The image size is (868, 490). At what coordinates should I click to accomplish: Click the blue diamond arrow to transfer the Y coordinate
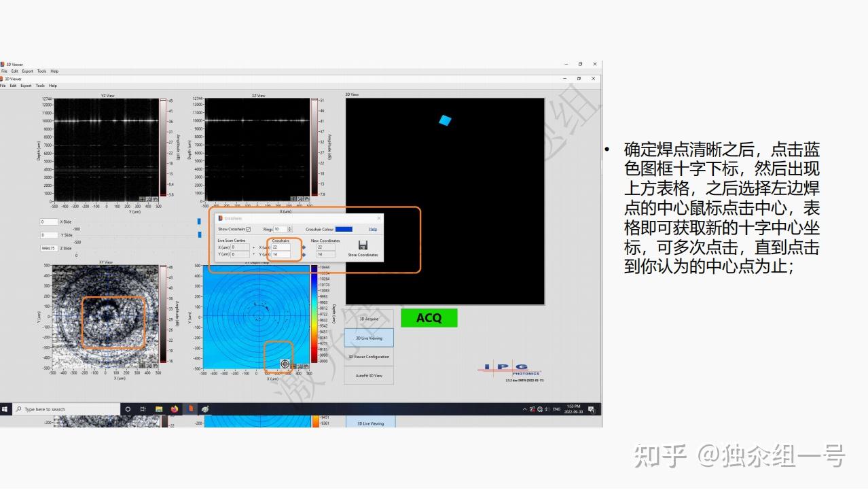tap(304, 255)
